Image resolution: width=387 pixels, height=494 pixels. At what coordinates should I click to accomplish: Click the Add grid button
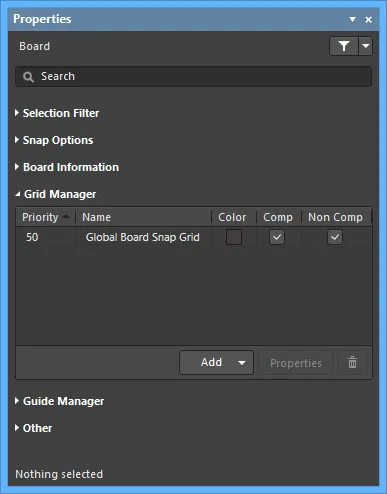click(211, 362)
